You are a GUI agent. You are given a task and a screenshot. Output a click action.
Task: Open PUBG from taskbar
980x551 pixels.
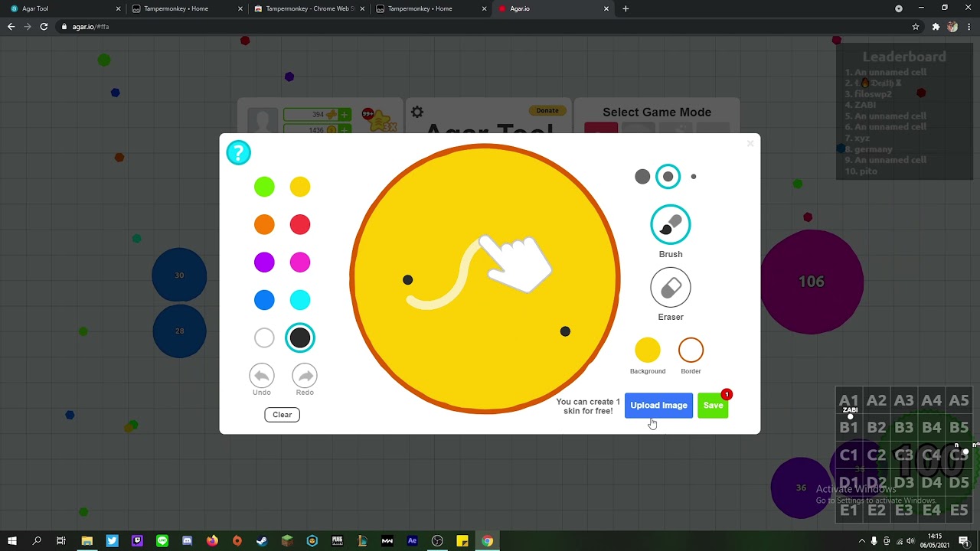(x=337, y=541)
